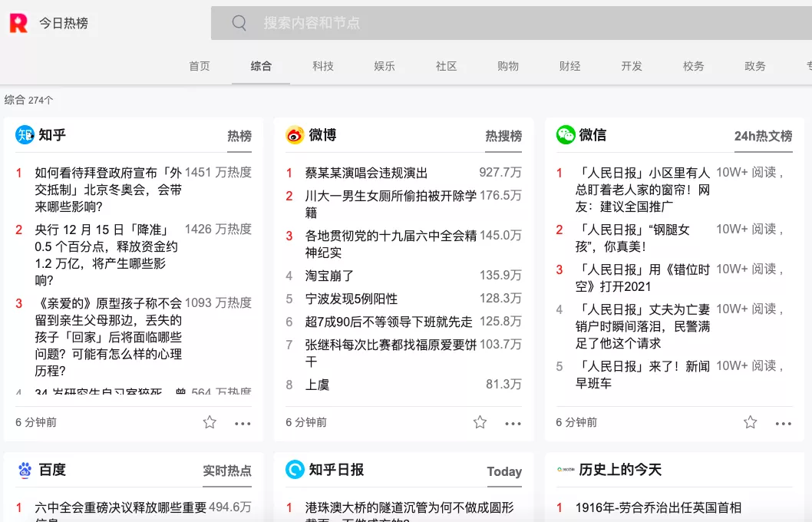
Task: Click the 历史上的今天 icon
Action: (566, 471)
